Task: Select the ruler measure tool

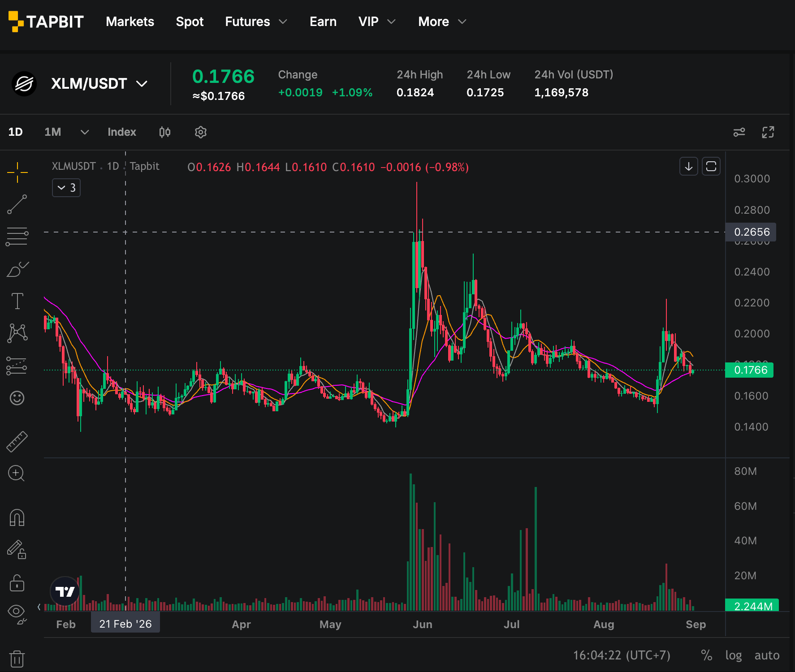Action: coord(17,441)
